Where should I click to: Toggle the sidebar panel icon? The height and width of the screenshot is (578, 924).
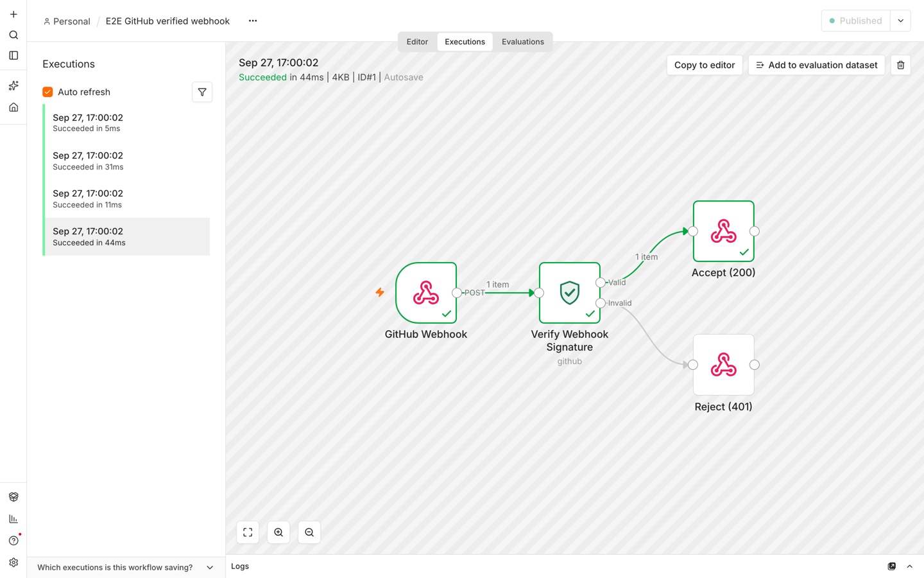click(x=13, y=55)
